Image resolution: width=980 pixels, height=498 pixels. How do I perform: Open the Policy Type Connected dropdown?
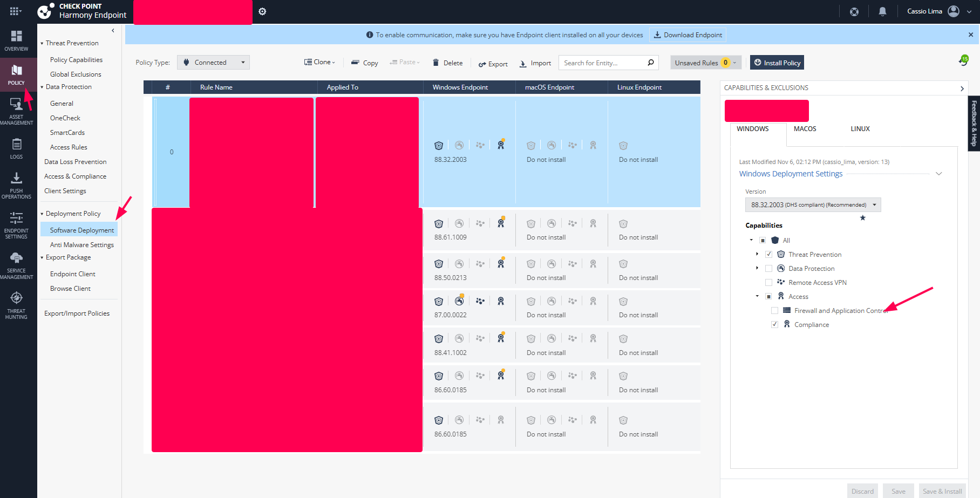click(213, 63)
